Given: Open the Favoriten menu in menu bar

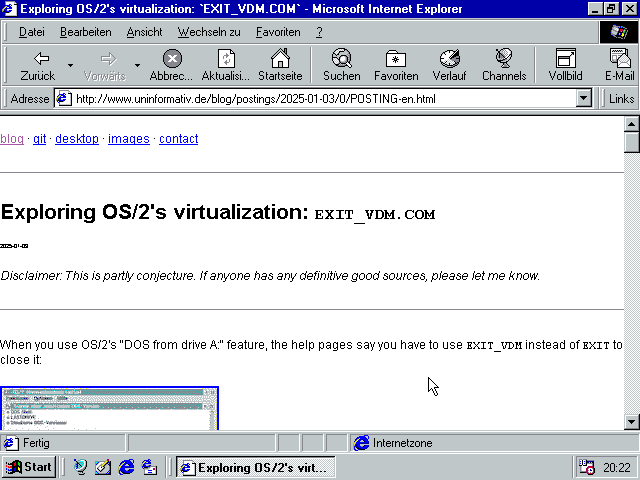Looking at the screenshot, I should 278,32.
